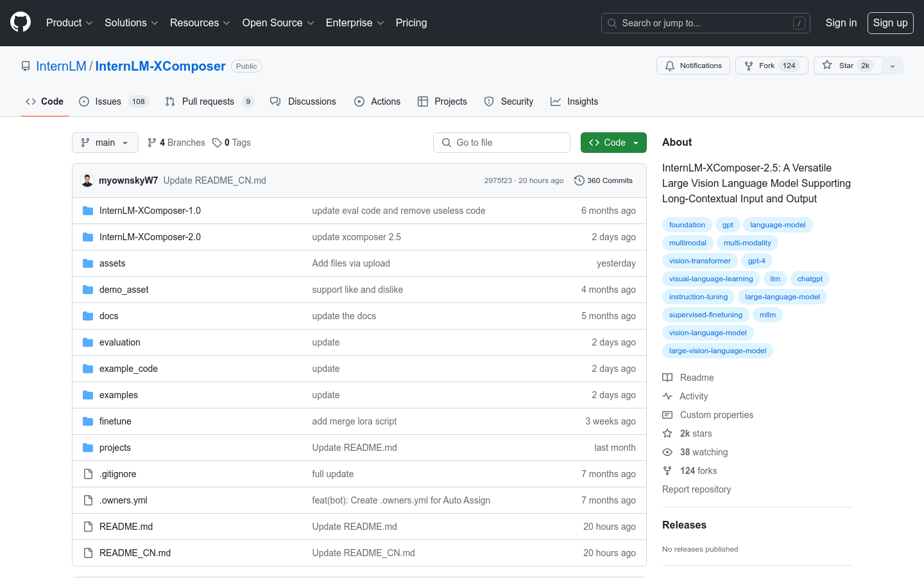
Task: Star the repository using the star icon
Action: (x=827, y=65)
